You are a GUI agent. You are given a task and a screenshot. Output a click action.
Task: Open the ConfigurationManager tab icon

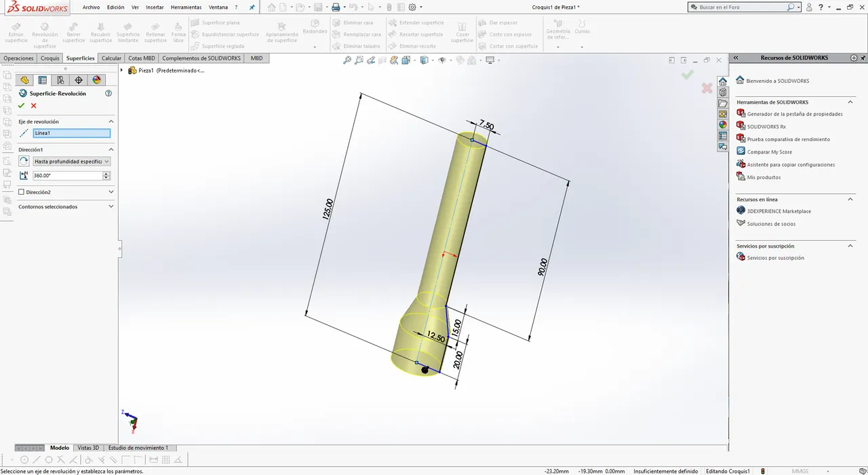[x=60, y=80]
